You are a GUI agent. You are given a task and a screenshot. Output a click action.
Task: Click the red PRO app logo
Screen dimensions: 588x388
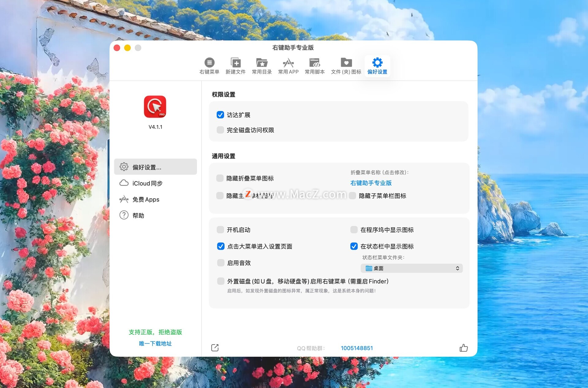click(x=155, y=107)
